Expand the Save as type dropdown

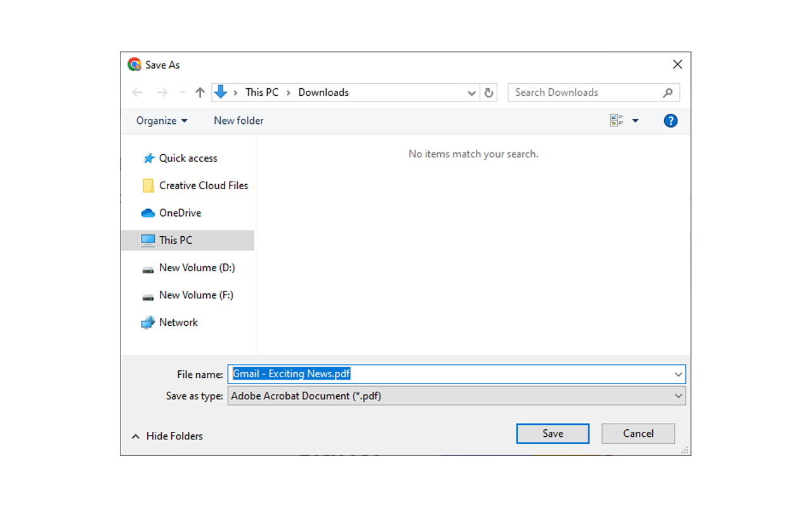(678, 396)
